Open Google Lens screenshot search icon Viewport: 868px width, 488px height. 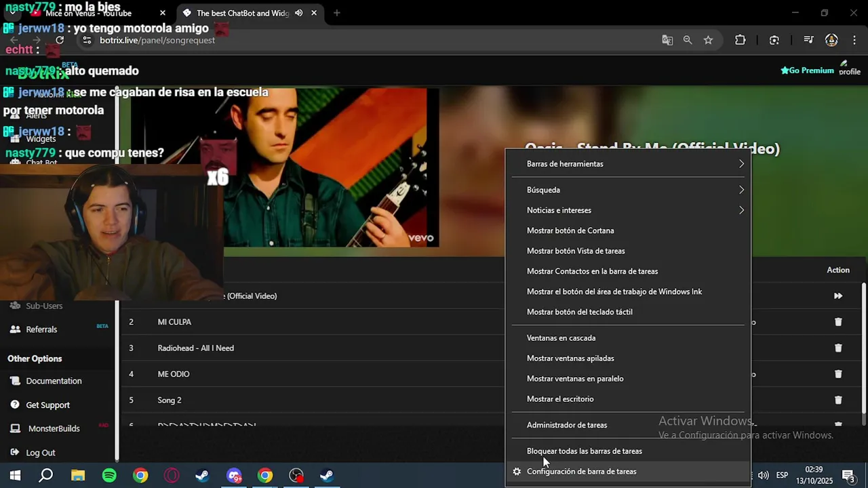pyautogui.click(x=774, y=40)
